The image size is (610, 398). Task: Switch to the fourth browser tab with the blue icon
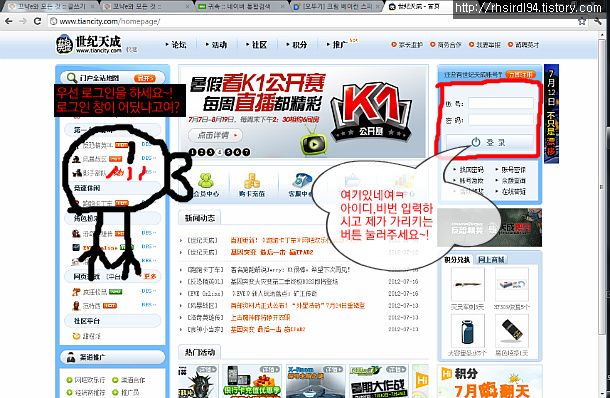tap(335, 7)
